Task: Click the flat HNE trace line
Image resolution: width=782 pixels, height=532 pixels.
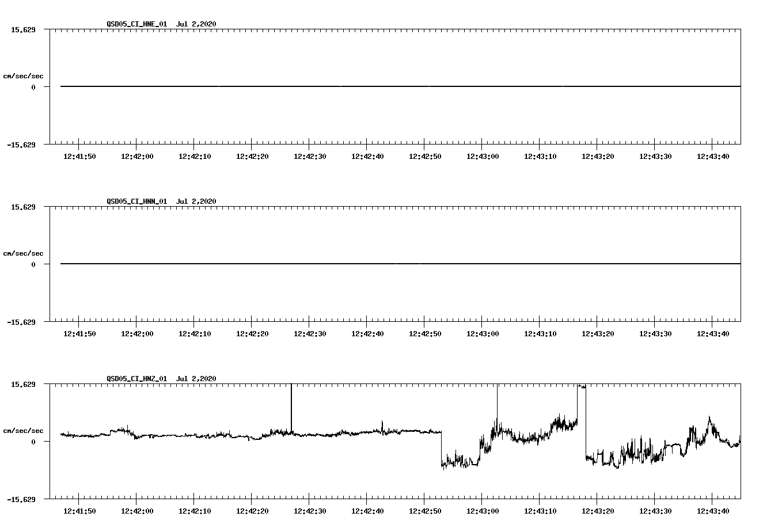Action: pos(400,86)
